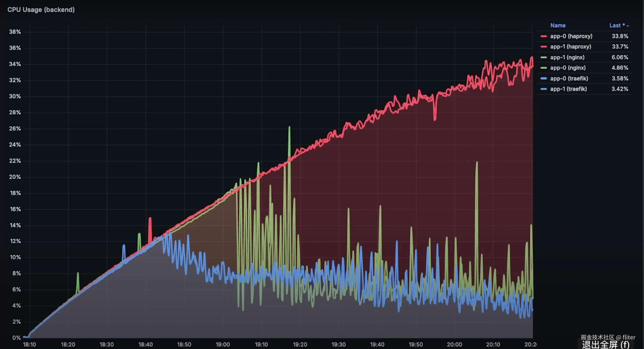Image resolution: width=644 pixels, height=349 pixels.
Task: Isolate the app-0 (haproxy) series via legend label
Action: (571, 36)
